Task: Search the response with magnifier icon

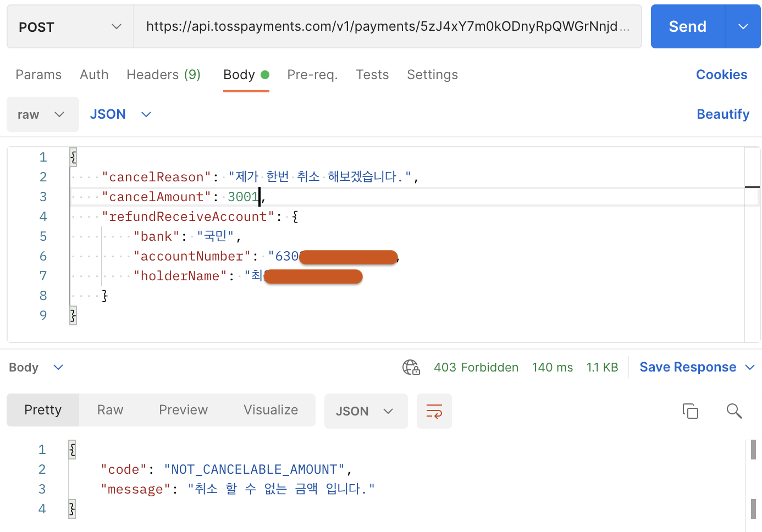Action: [x=735, y=411]
